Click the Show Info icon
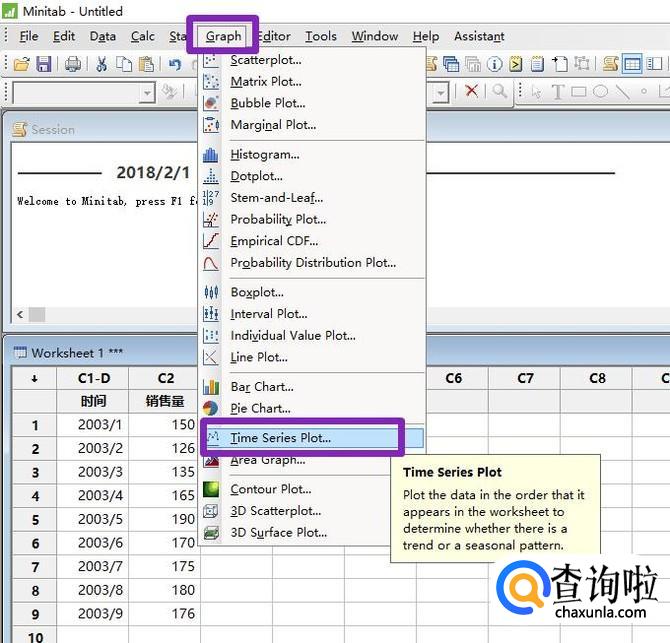 coord(494,64)
